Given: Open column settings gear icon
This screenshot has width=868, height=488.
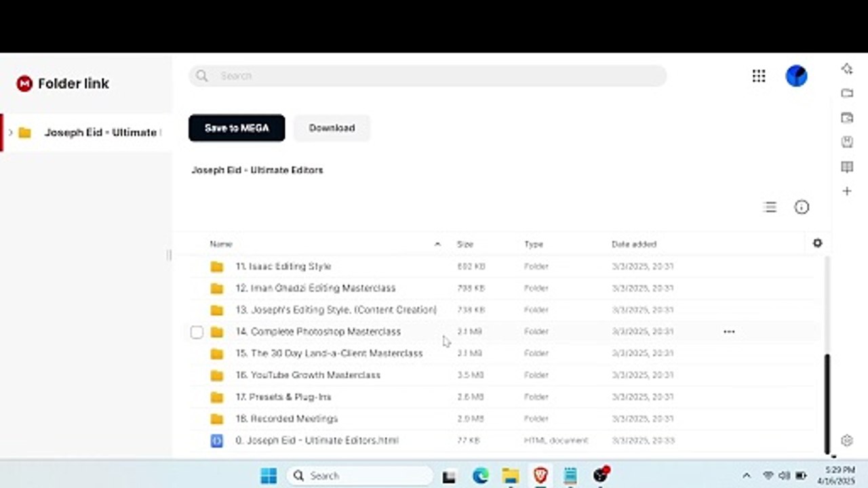Looking at the screenshot, I should (817, 243).
